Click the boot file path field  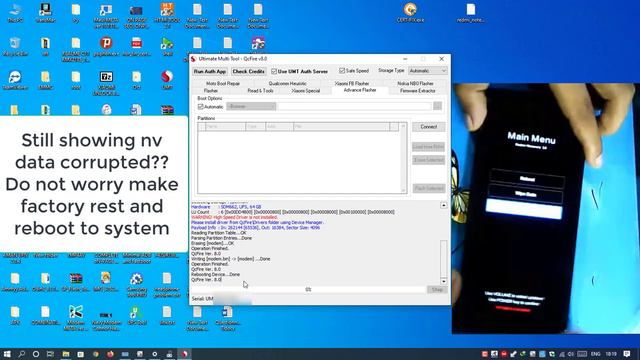pos(354,106)
